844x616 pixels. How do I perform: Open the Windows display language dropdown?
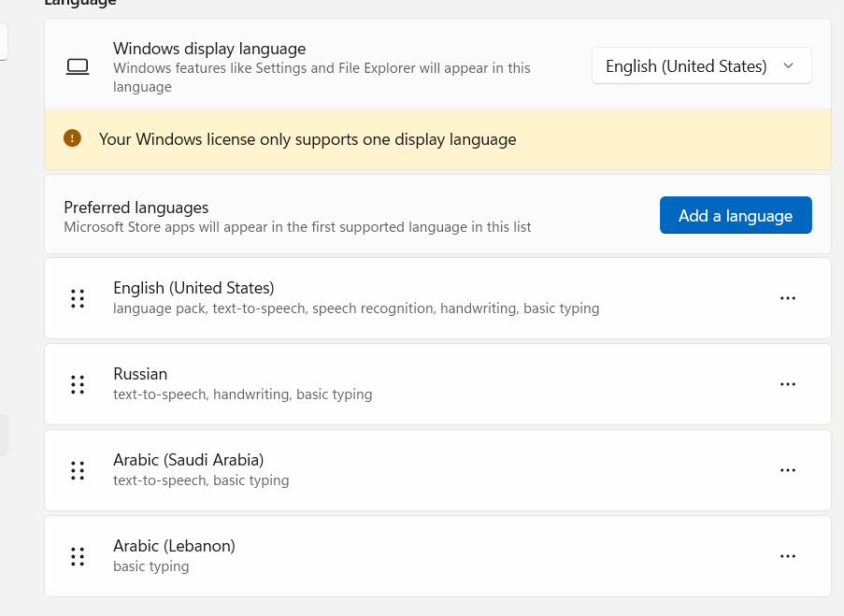(701, 65)
